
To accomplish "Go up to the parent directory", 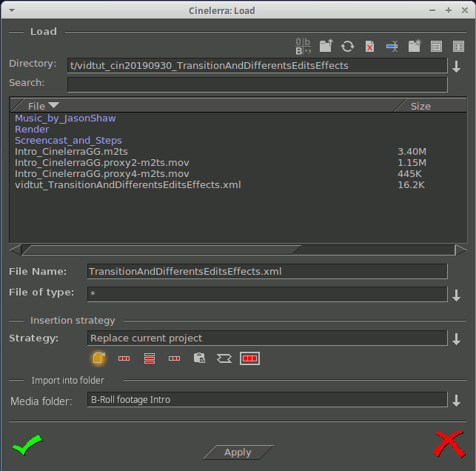I will tap(325, 46).
